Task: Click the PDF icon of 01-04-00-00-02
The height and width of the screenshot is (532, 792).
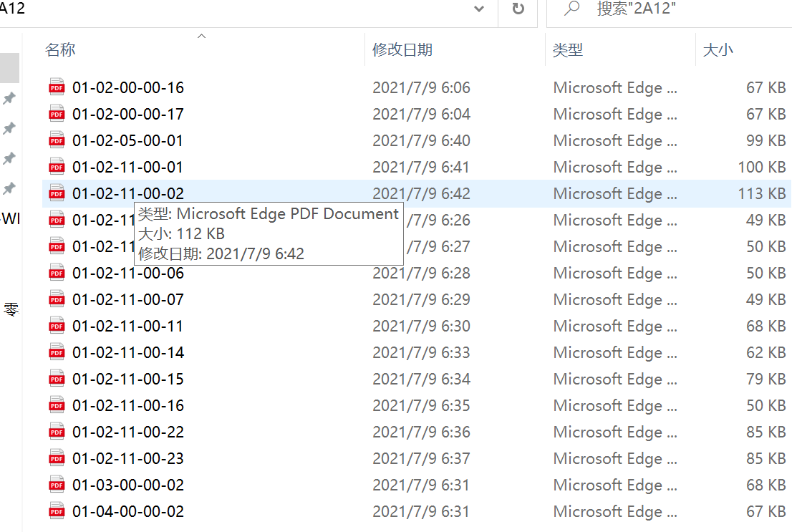Action: pos(57,511)
